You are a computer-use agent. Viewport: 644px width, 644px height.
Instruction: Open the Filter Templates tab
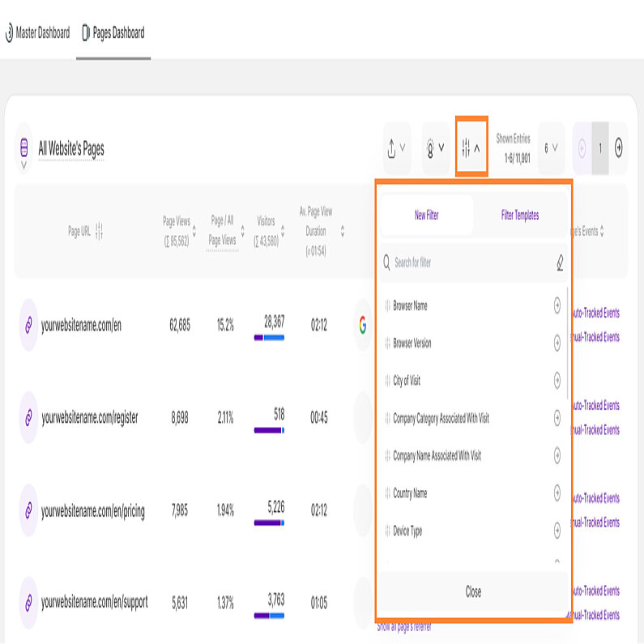coord(519,215)
